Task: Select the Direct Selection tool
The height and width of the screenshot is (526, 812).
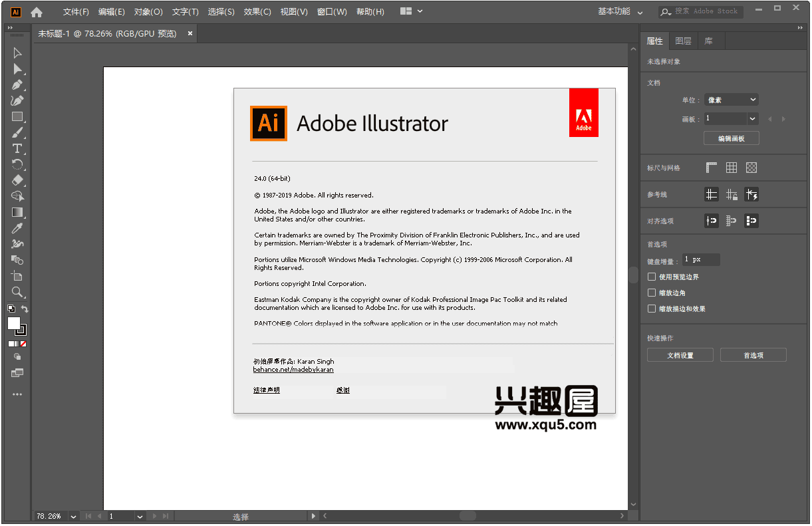Action: (x=17, y=69)
